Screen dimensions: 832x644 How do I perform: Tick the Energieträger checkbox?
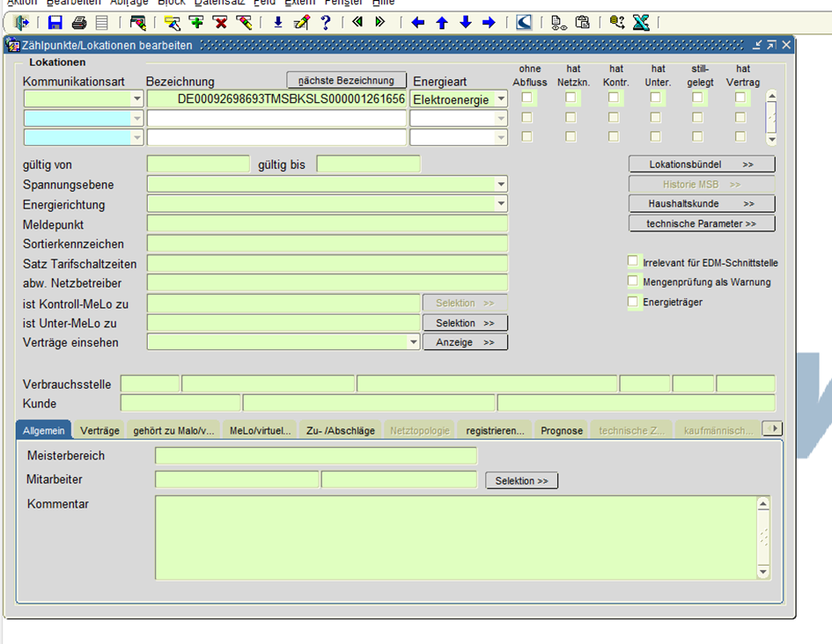(633, 302)
